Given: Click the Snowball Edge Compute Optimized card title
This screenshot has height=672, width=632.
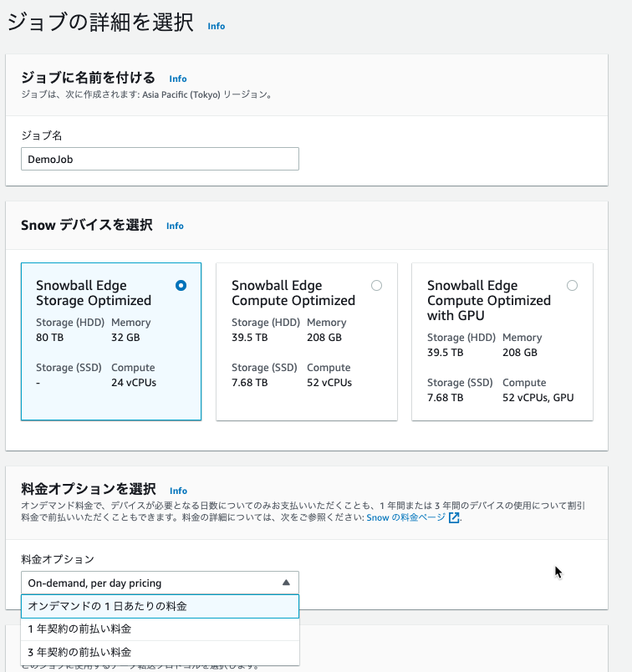Looking at the screenshot, I should 293,293.
